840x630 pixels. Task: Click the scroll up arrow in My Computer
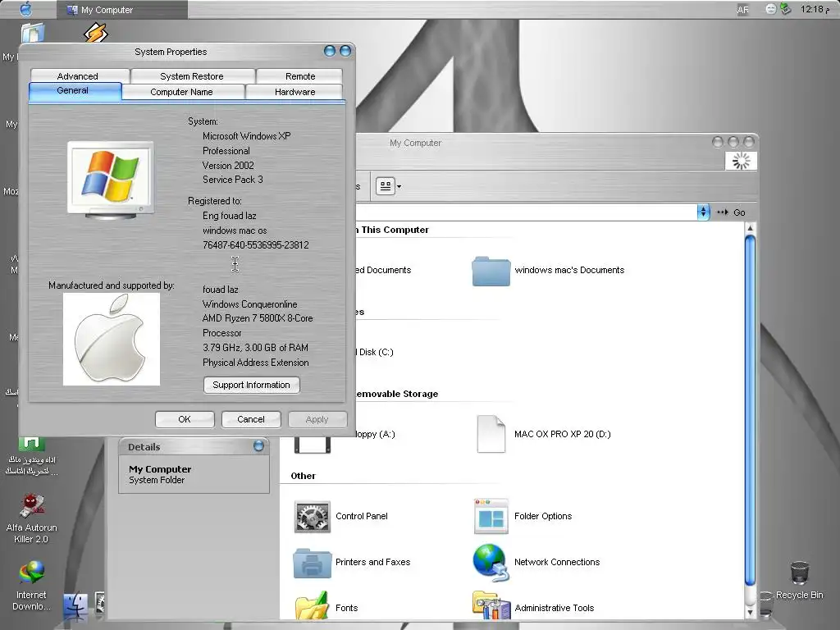pos(750,228)
